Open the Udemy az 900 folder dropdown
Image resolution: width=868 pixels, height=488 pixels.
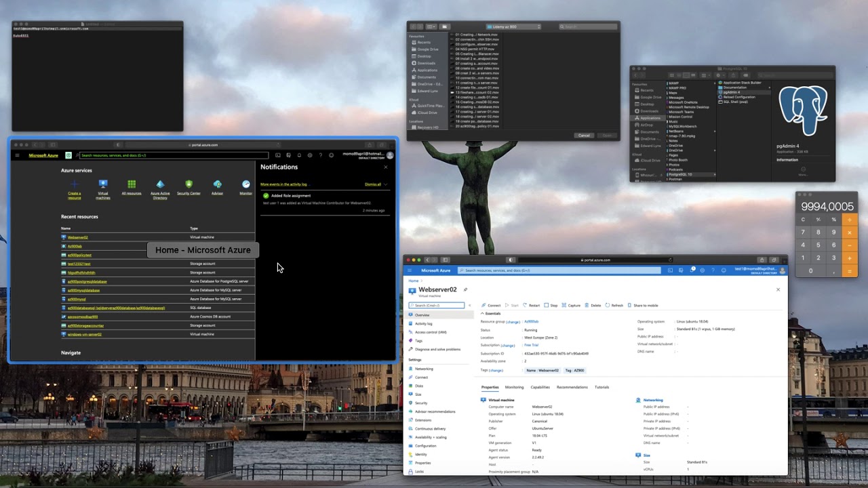pos(513,26)
